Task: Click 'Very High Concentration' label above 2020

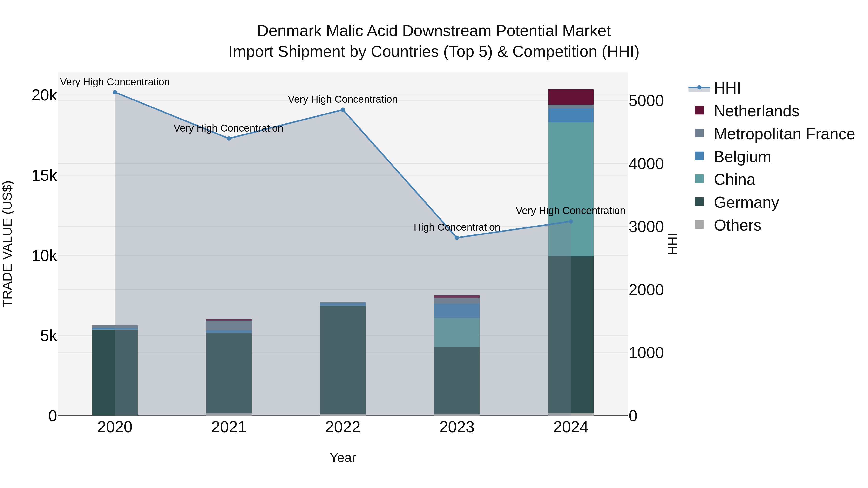Action: 115,82
